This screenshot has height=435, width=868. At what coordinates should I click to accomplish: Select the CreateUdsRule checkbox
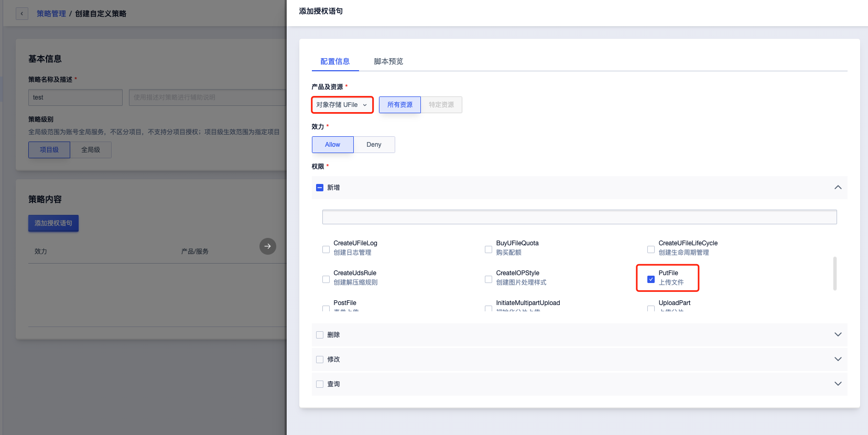pyautogui.click(x=326, y=279)
